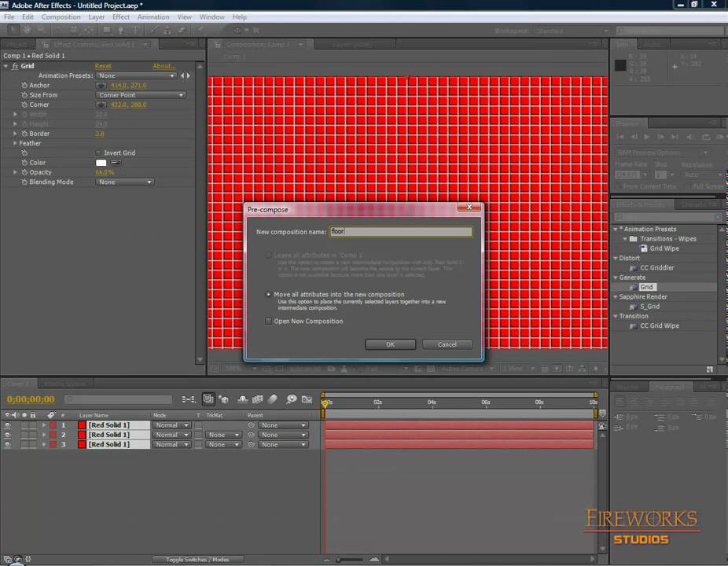Screen dimensions: 728x566
Task: Choose the S_Grid Sapphire effect
Action: (649, 307)
